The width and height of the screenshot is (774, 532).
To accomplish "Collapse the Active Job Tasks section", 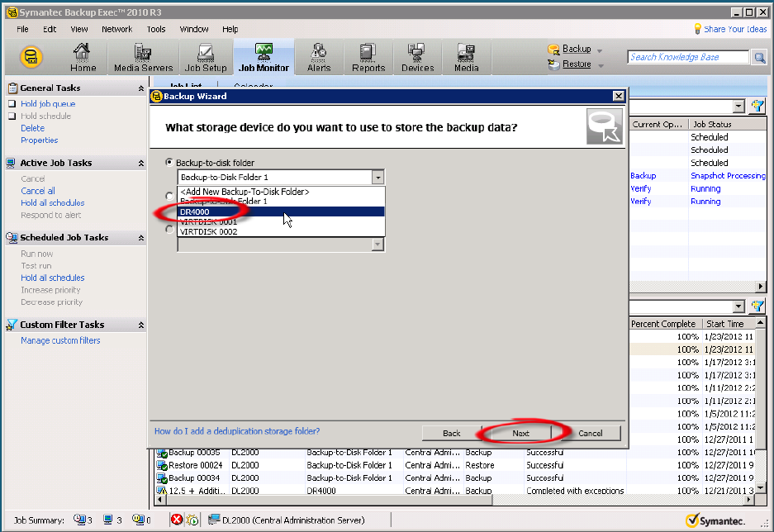I will pyautogui.click(x=140, y=164).
